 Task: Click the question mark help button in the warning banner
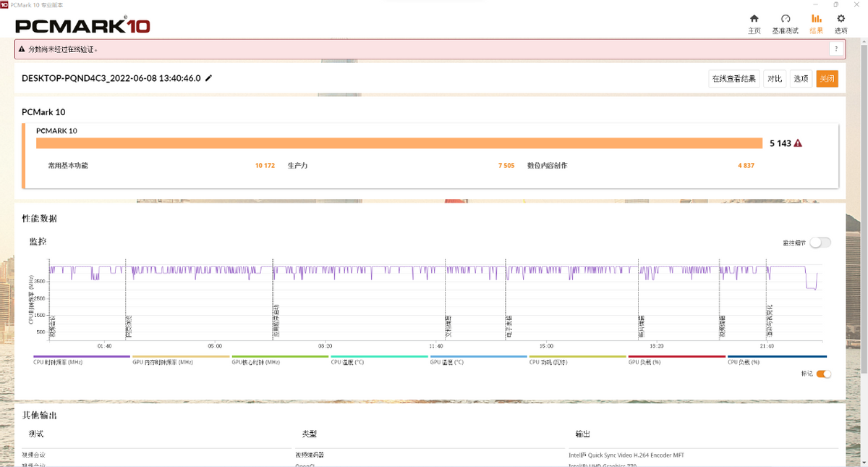pyautogui.click(x=836, y=49)
